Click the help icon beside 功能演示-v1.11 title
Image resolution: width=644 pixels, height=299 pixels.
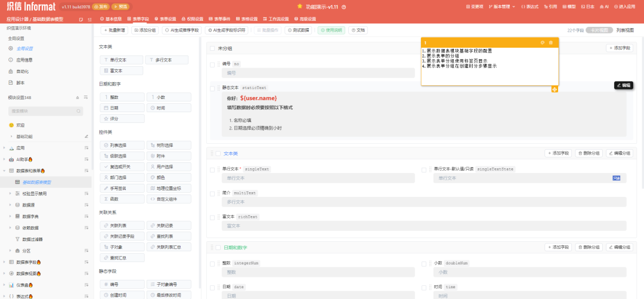(x=344, y=7)
